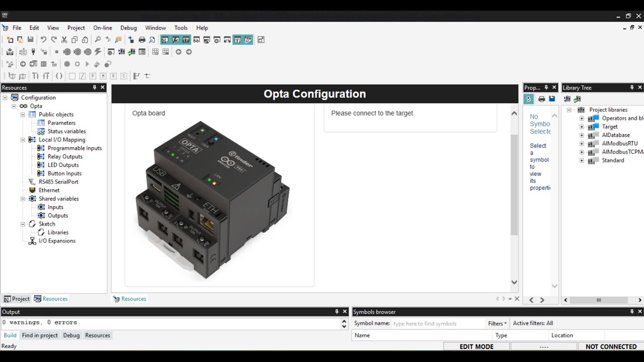Click the Open project toolbar icon
Screen dimensions: 644x362
coord(20,40)
